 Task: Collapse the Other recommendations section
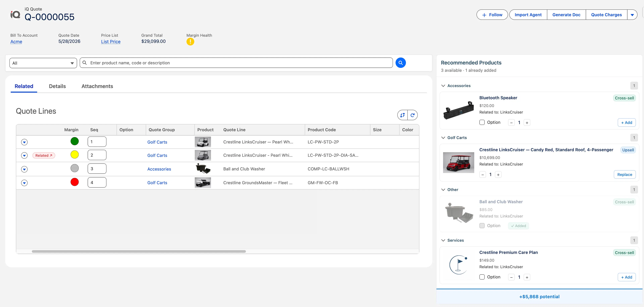(x=443, y=190)
